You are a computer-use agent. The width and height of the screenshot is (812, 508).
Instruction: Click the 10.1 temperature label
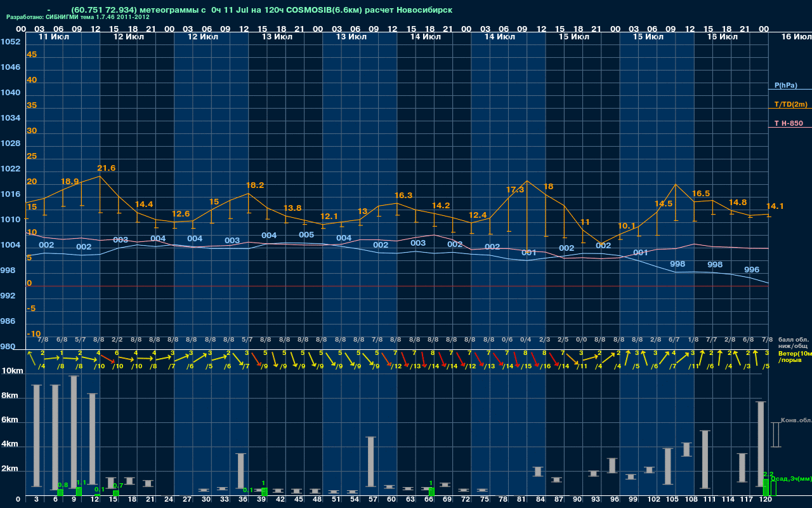(626, 226)
